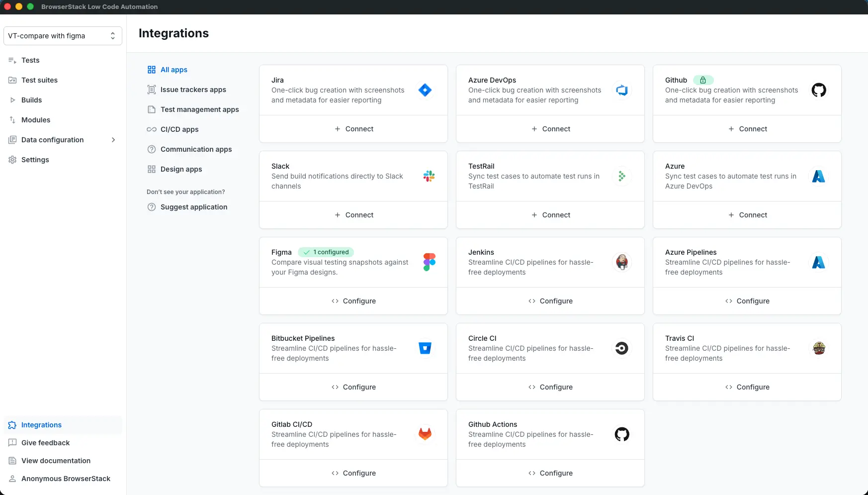Click the Bitbucket Pipelines card title

[303, 338]
